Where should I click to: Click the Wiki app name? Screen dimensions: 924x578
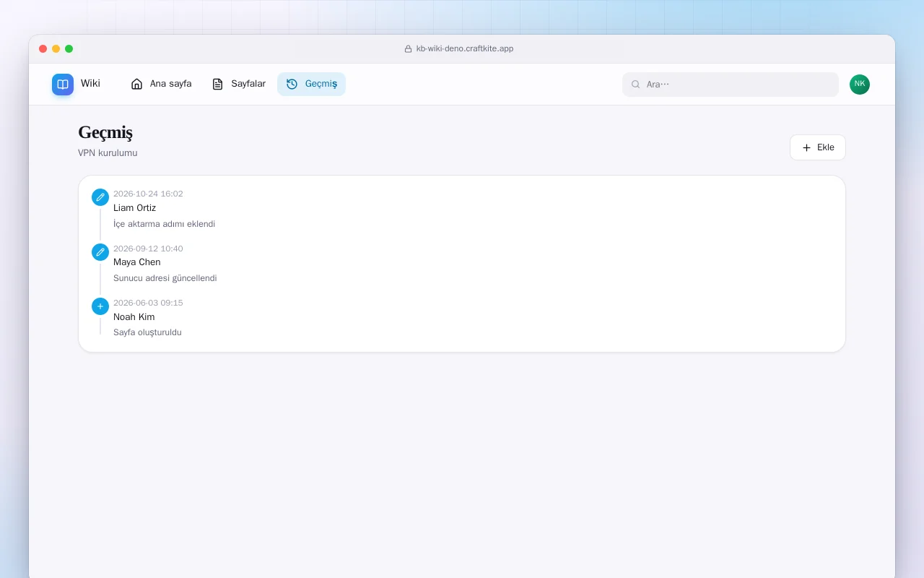(x=90, y=84)
